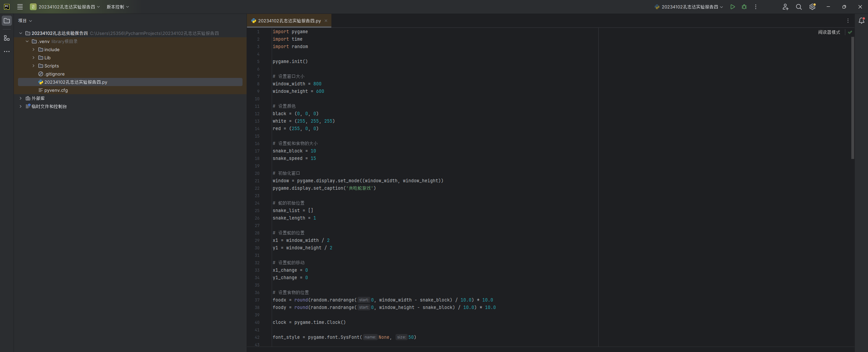Open the 项目 view options dropdown
This screenshot has height=352, width=868.
point(25,21)
